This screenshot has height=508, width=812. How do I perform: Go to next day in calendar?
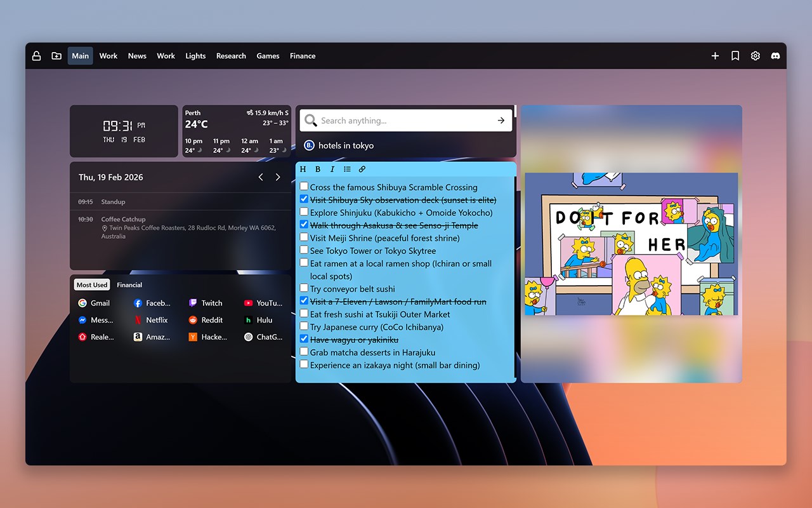tap(278, 177)
